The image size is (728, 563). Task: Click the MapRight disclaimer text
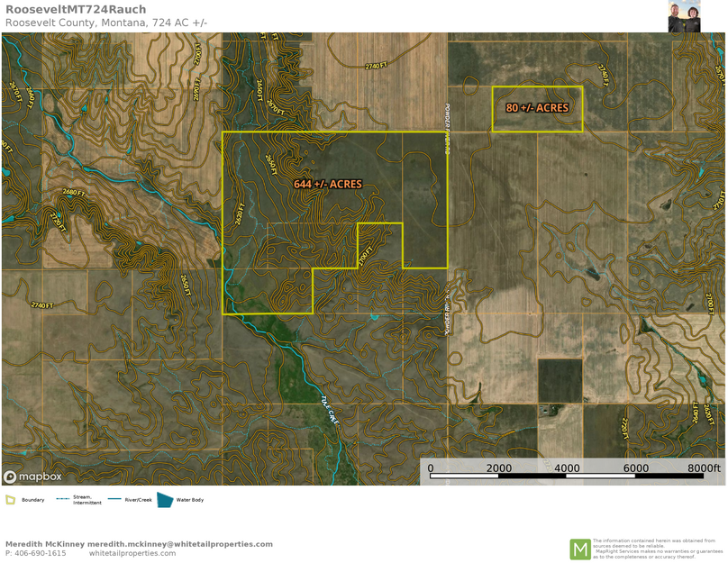click(x=657, y=549)
